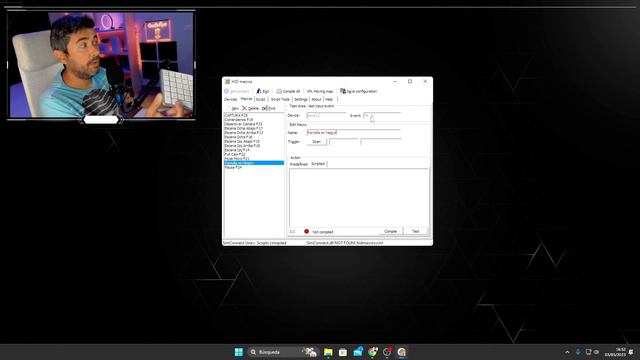This screenshot has height=360, width=640.
Task: Open the Windows Start menu
Action: (x=239, y=352)
